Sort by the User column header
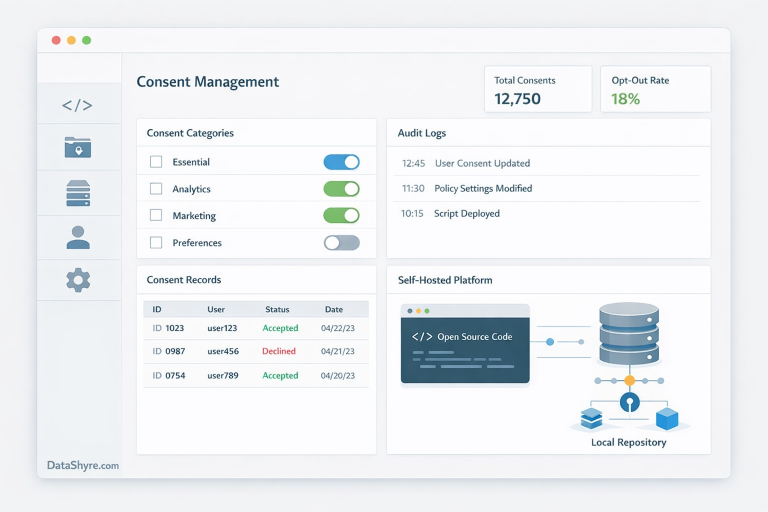768x512 pixels. (216, 309)
